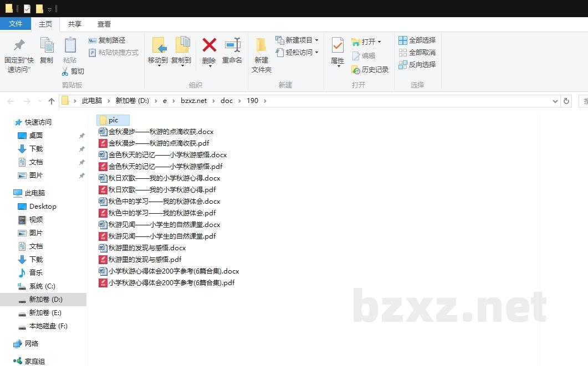Open the View ribbon tab
Viewport: 588px width, 366px height.
tap(104, 24)
